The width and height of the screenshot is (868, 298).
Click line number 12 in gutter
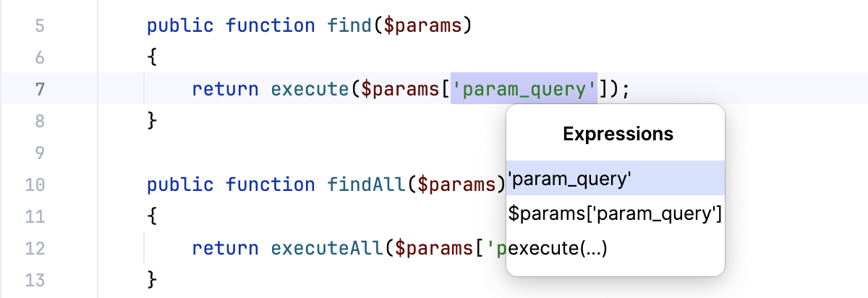[x=35, y=248]
